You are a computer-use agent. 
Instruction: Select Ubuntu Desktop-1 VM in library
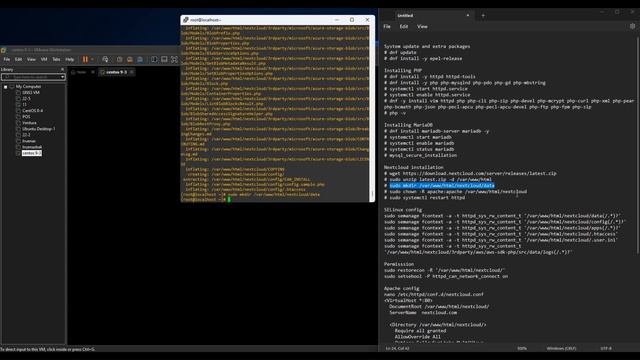(x=38, y=129)
